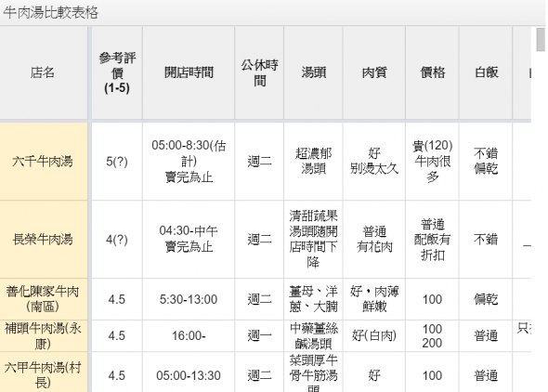Screen dimensions: 548x392
Task: Click the 長榮牛肉湯 shop name cell
Action: (44, 240)
